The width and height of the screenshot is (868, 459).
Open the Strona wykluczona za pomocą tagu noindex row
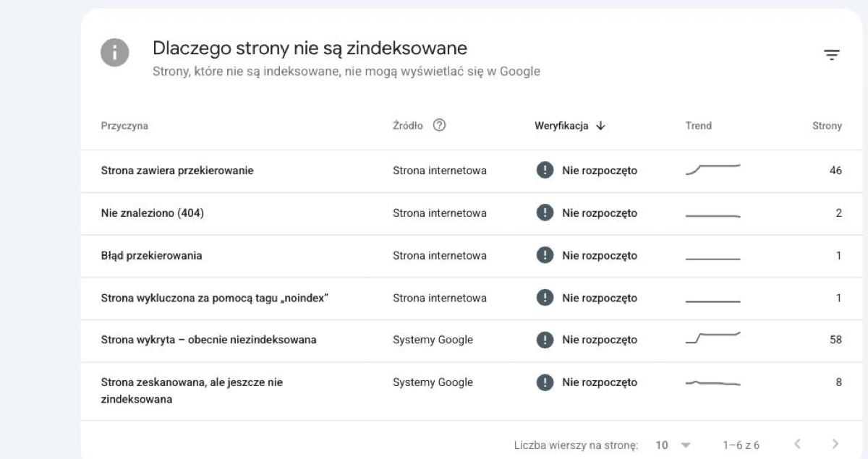point(471,298)
